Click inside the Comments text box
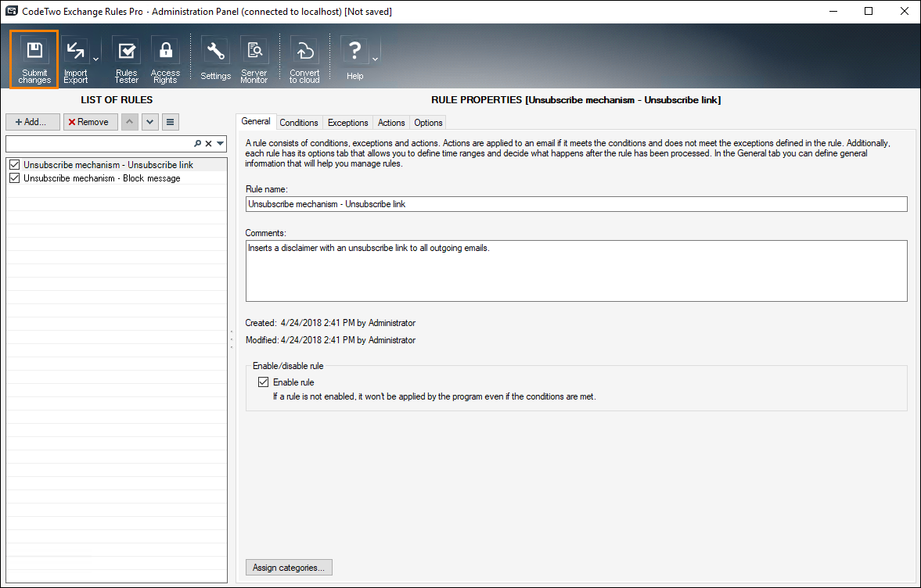The height and width of the screenshot is (588, 921). coord(576,271)
